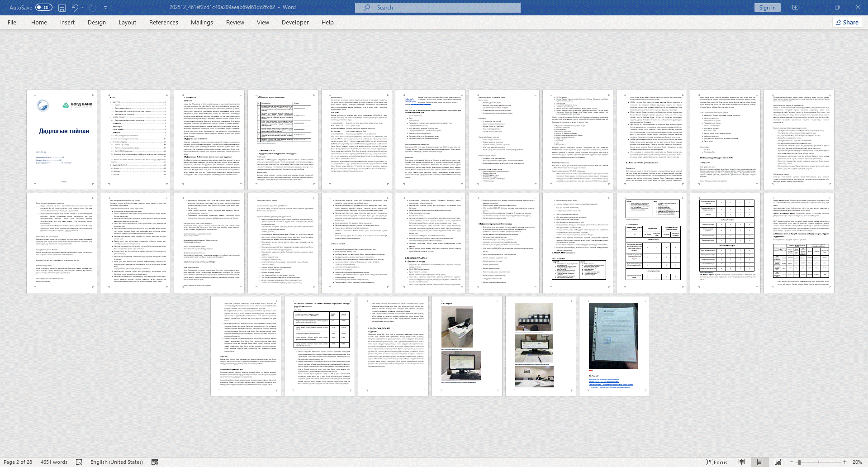
Task: Click the zoom in plus icon
Action: 844,462
